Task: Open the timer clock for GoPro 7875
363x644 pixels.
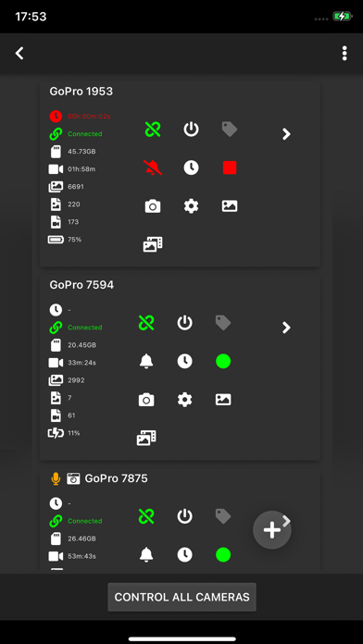Action: pos(184,554)
